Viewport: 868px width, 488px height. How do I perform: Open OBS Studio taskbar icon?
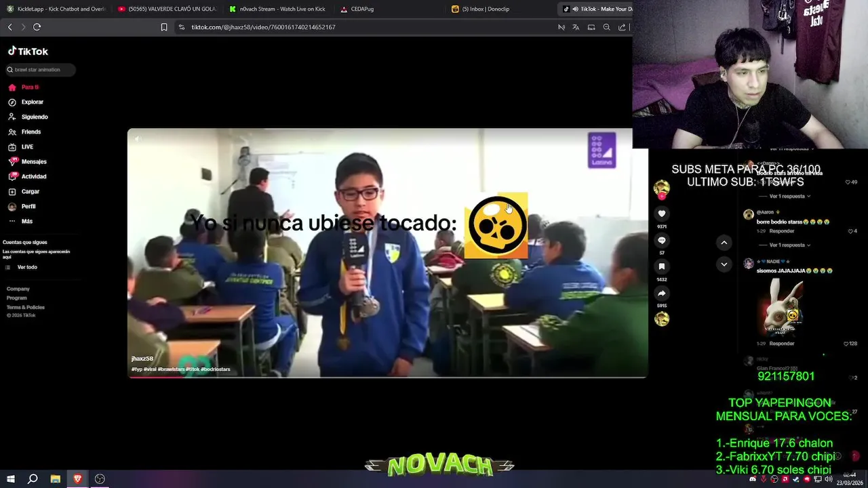[x=100, y=479]
